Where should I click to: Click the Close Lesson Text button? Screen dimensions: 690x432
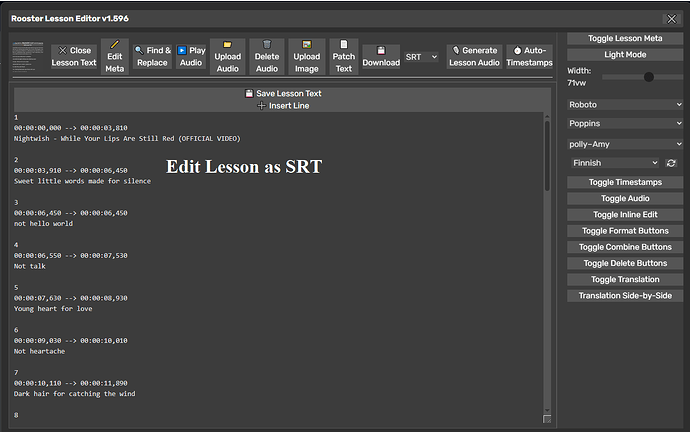click(x=73, y=57)
